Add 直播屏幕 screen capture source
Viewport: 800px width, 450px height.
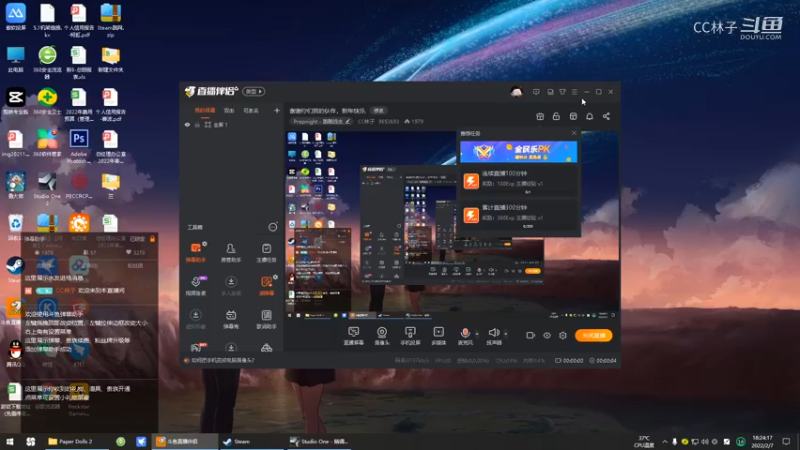point(354,336)
